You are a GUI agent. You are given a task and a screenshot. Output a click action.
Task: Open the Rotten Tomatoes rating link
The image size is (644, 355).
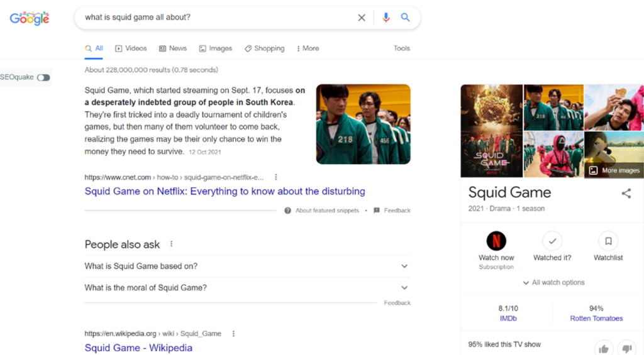click(x=596, y=319)
